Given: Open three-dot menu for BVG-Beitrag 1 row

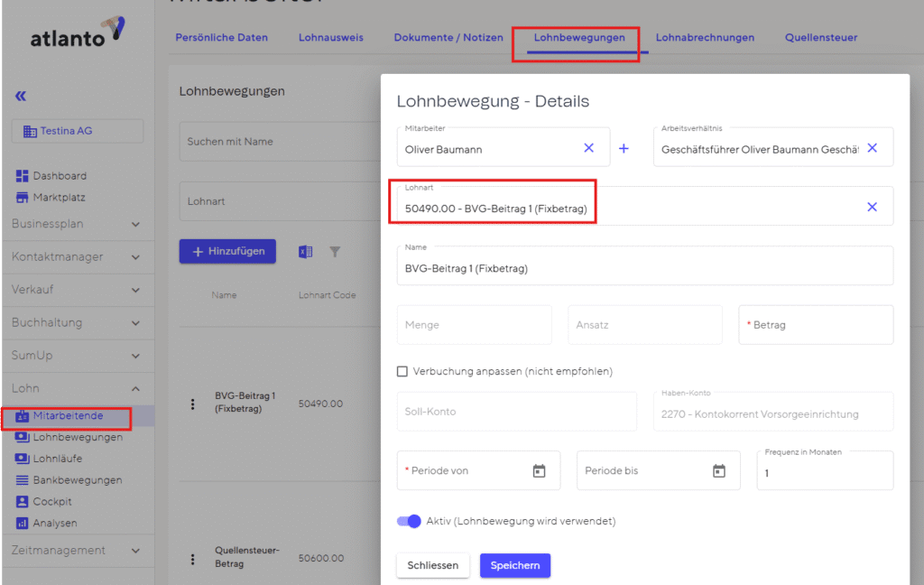Looking at the screenshot, I should [192, 404].
